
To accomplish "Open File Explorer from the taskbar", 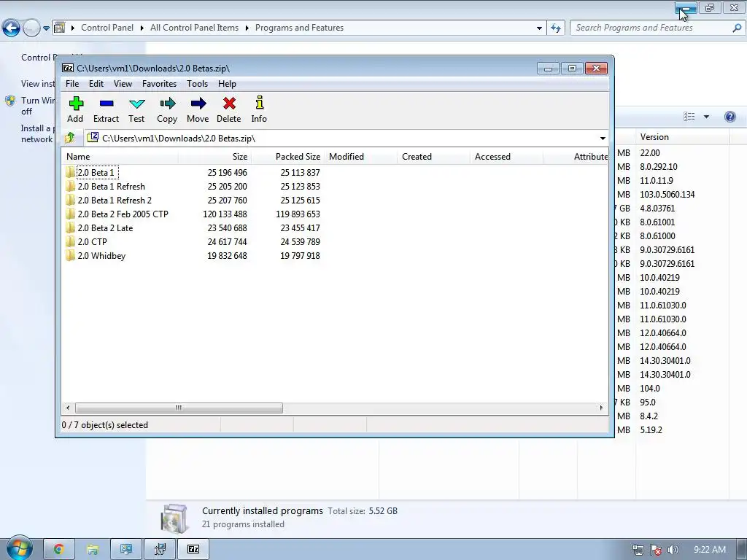I will click(93, 549).
